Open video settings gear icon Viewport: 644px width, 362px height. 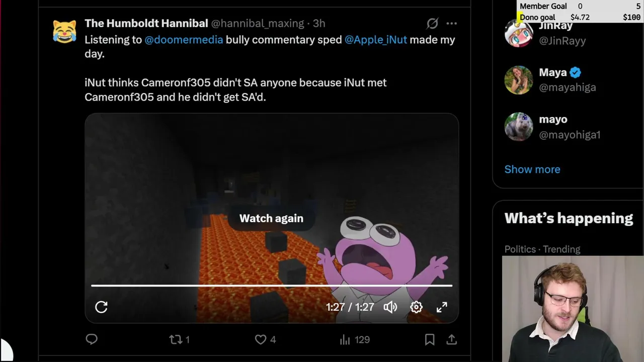(416, 307)
